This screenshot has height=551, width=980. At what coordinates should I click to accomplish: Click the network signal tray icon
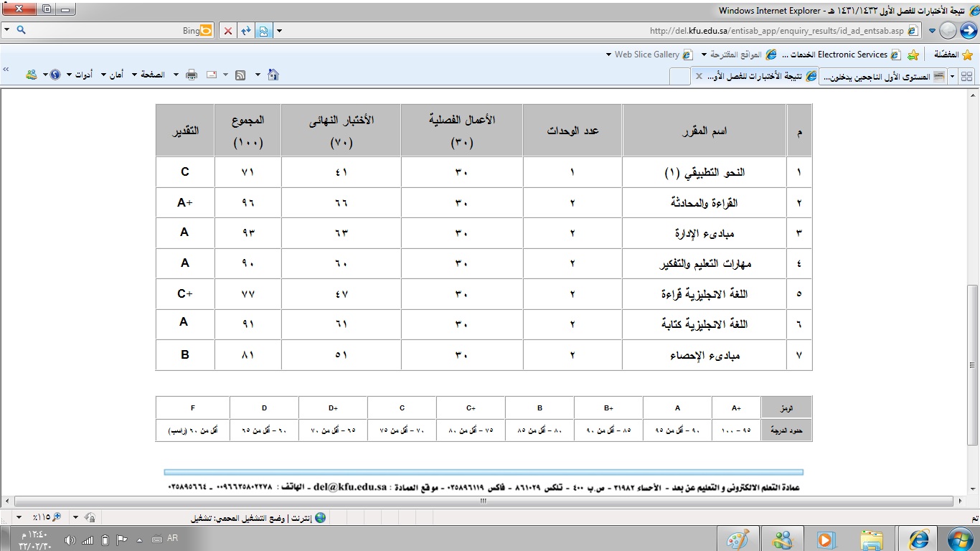88,540
